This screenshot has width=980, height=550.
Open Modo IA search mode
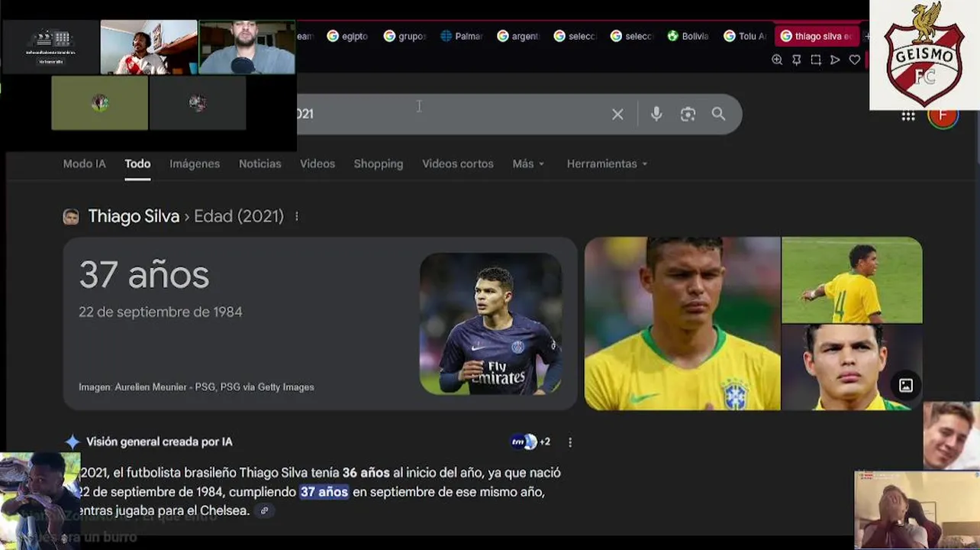pyautogui.click(x=84, y=163)
